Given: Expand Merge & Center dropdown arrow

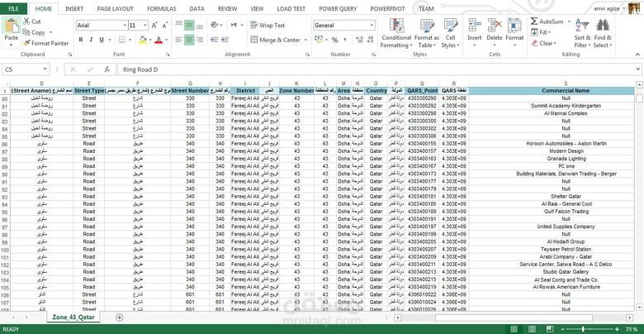Looking at the screenshot, I should pos(305,40).
